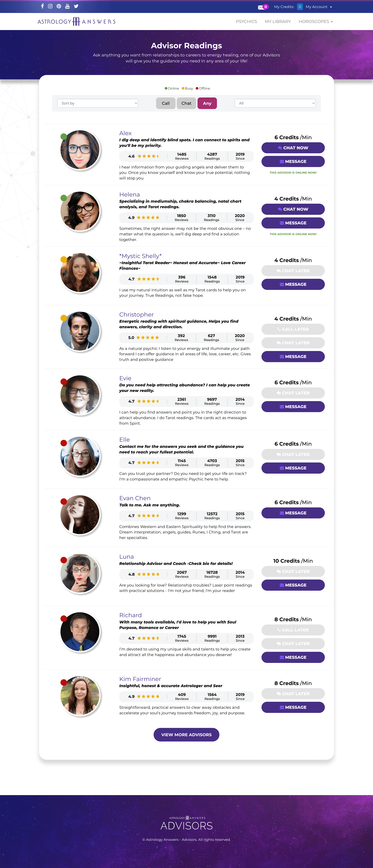373x868 pixels.
Task: Open the Pinterest social icon
Action: pos(59,6)
